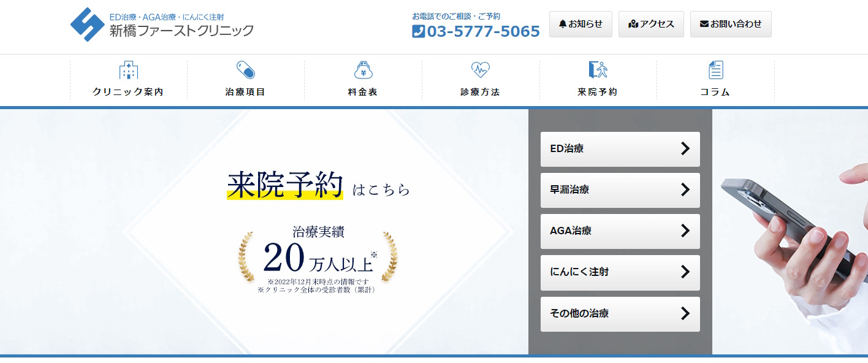Click the yen coin purse icon
The image size is (868, 363).
click(364, 70)
